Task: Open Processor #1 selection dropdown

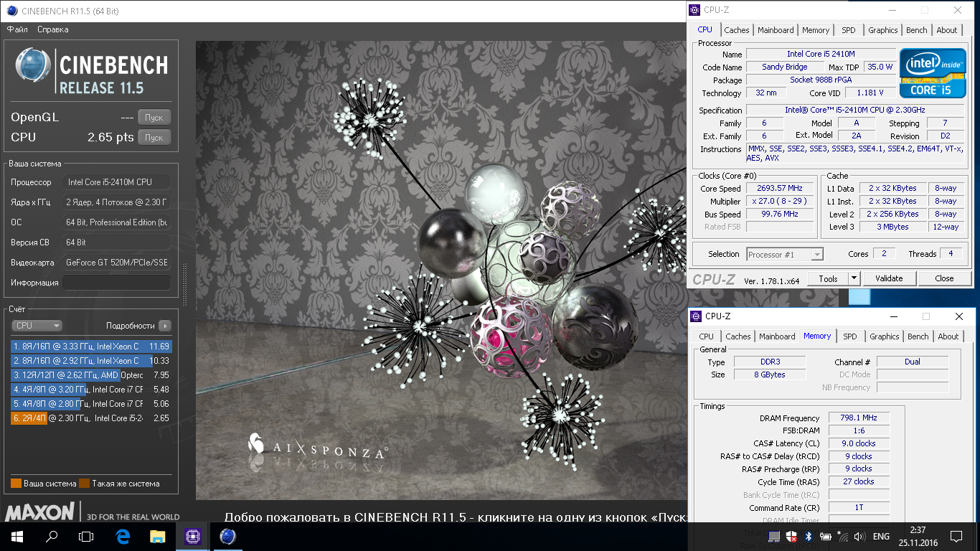Action: click(785, 254)
